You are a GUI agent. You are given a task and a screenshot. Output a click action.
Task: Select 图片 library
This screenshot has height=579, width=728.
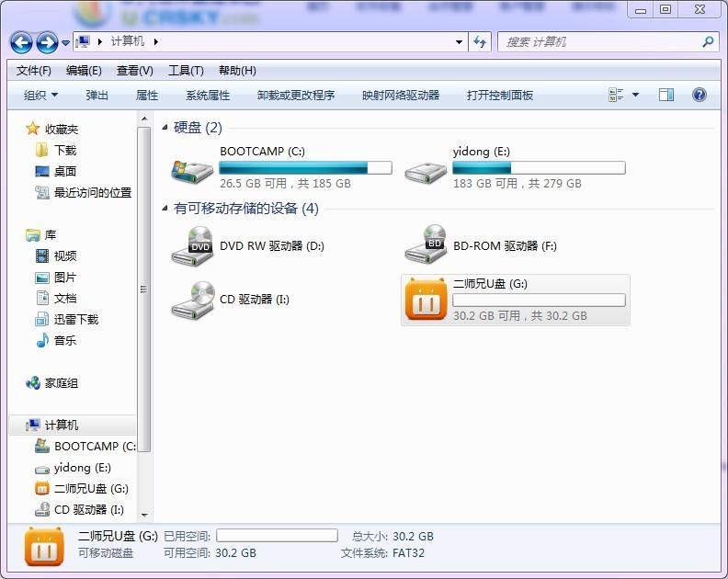56,278
